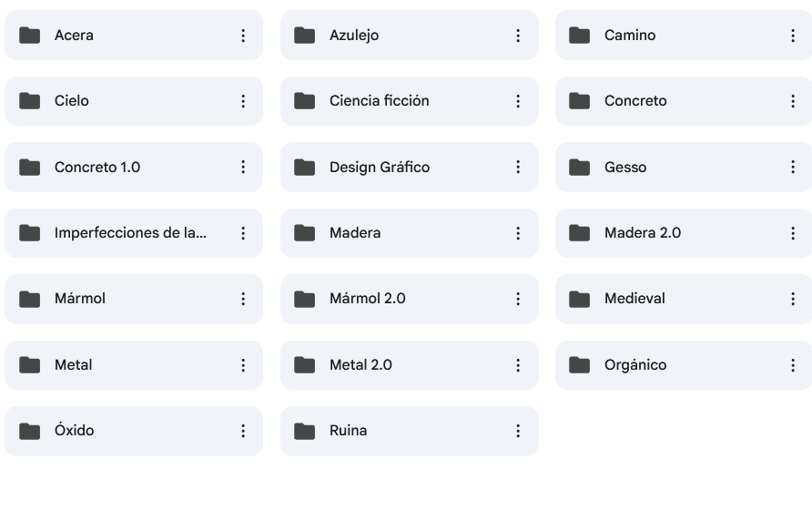
Task: Click the folder icon for Ciencia ficción
Action: [305, 101]
